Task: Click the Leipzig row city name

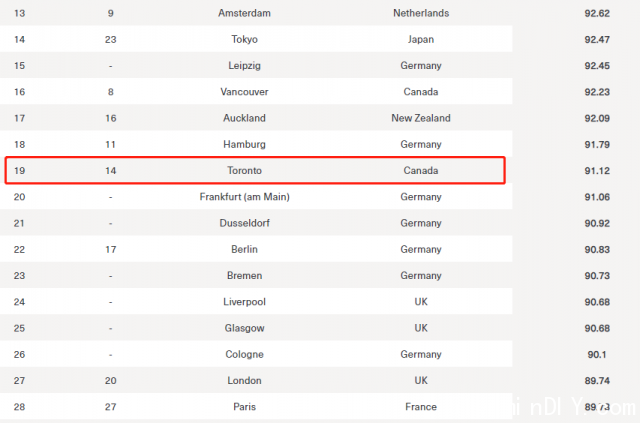Action: (244, 66)
